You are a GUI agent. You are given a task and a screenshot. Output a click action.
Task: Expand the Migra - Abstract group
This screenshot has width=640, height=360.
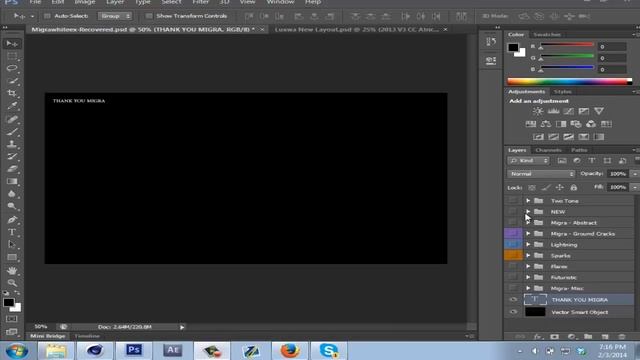528,223
